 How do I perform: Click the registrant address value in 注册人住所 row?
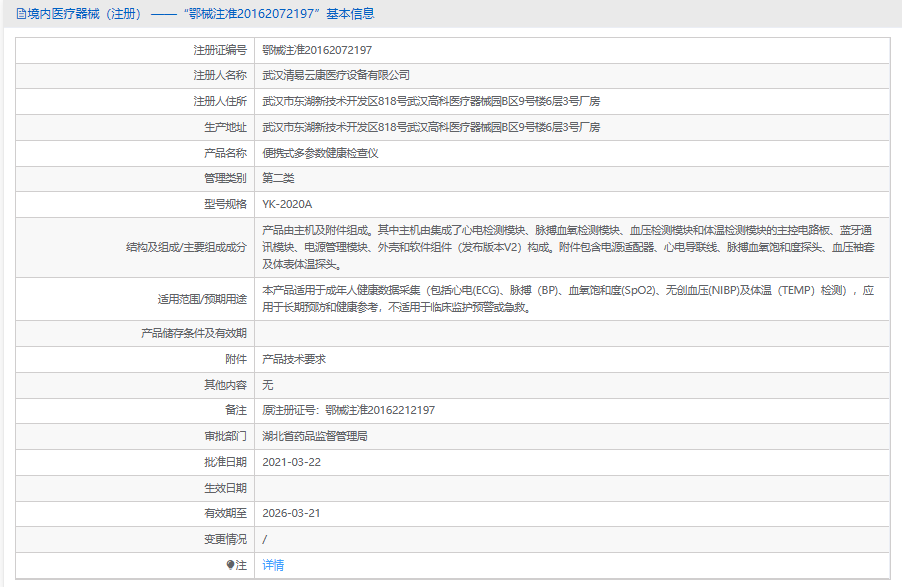(x=431, y=101)
